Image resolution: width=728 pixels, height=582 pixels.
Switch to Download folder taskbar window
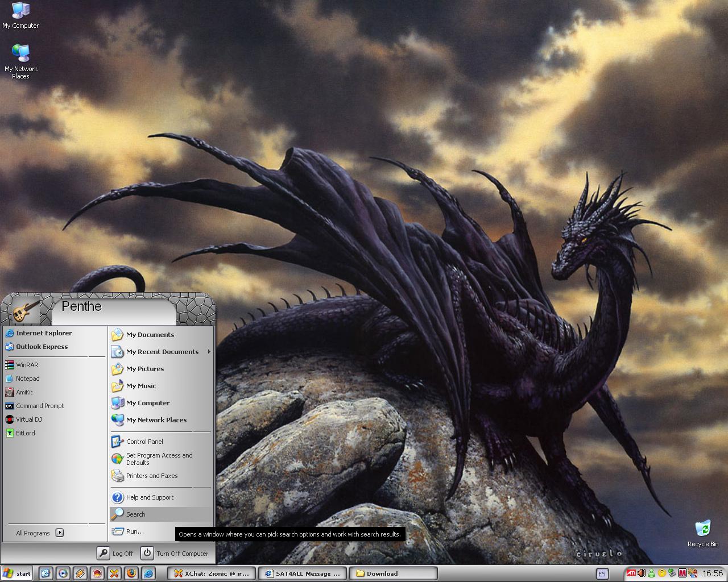tap(393, 573)
